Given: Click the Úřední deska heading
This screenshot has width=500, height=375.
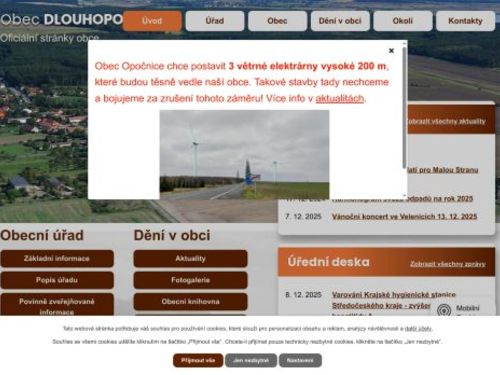Looking at the screenshot, I should click(x=329, y=262).
